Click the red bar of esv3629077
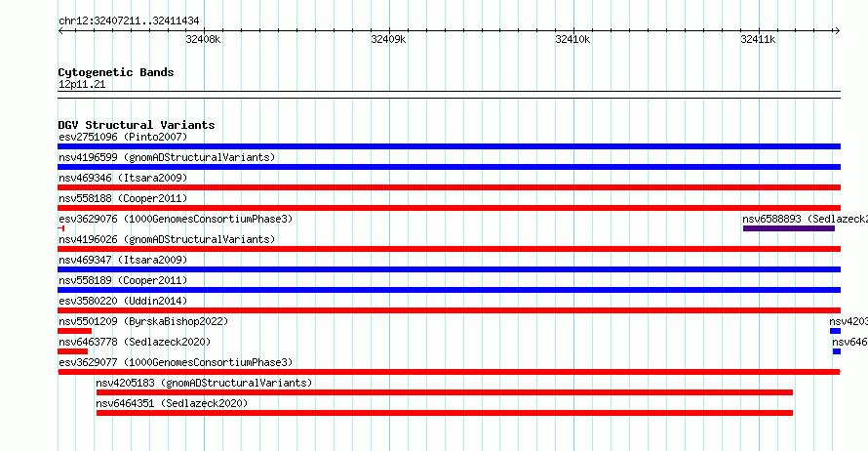The height and width of the screenshot is (451, 868). tap(449, 372)
